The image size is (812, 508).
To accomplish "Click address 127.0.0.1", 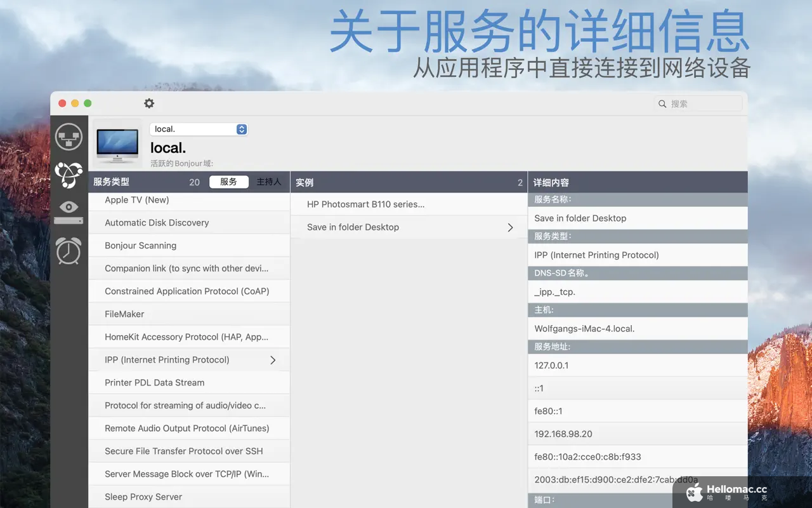I will point(638,366).
